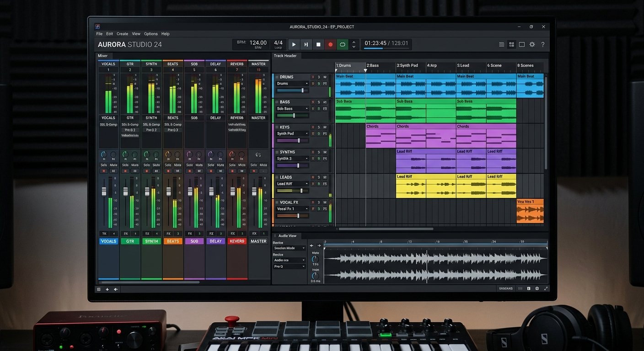
Task: Open the Synth Pad instrument dropdown
Action: tap(292, 133)
